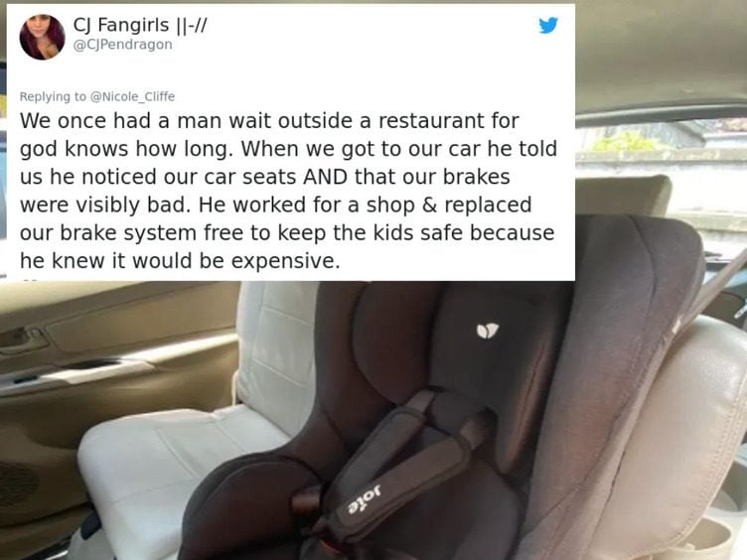The height and width of the screenshot is (560, 747).
Task: Click the car door handle
Action: click(x=24, y=339)
